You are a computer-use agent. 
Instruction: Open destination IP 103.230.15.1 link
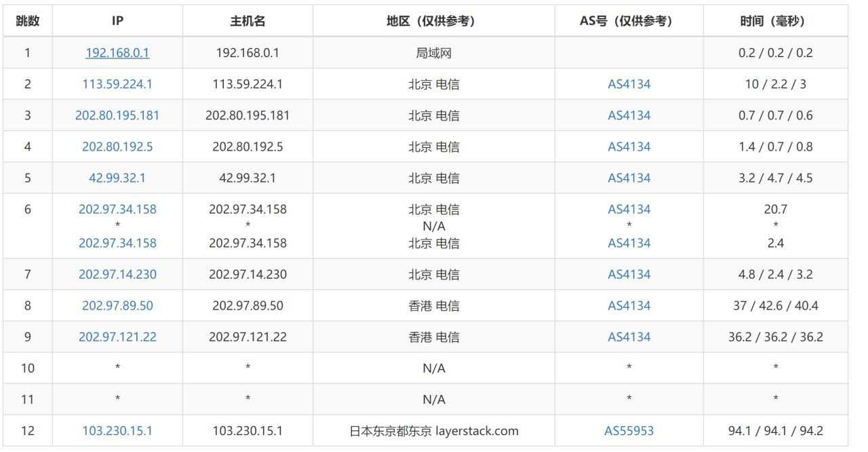(117, 430)
